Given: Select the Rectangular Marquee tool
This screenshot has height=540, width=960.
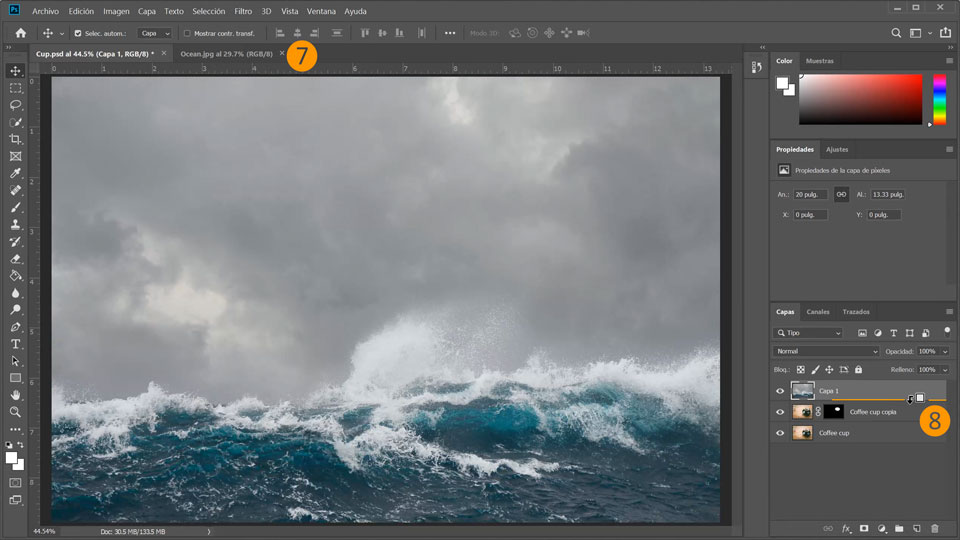Looking at the screenshot, I should pos(15,88).
